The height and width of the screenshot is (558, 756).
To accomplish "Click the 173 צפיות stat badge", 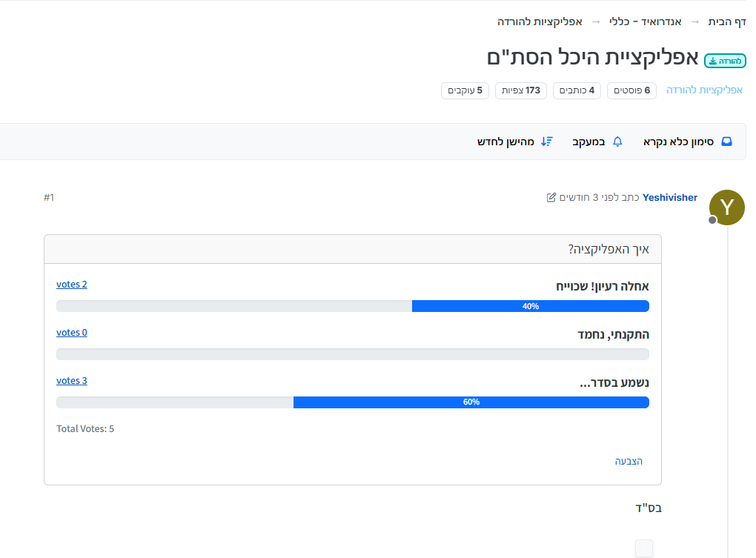I will (521, 90).
